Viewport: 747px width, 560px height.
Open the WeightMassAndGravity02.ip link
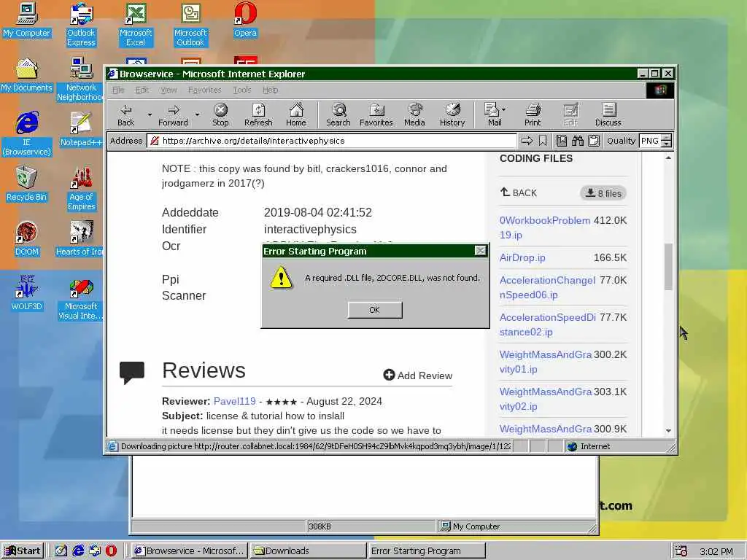(546, 399)
